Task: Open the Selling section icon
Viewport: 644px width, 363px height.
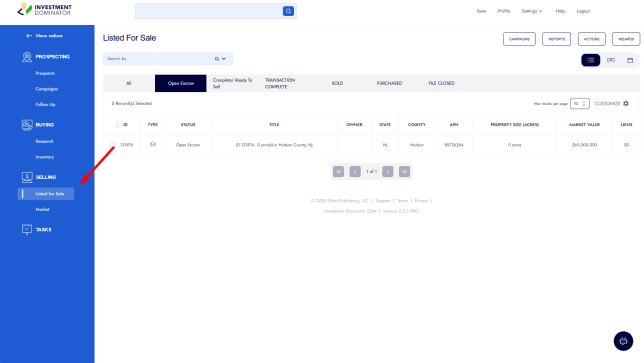Action: click(27, 177)
